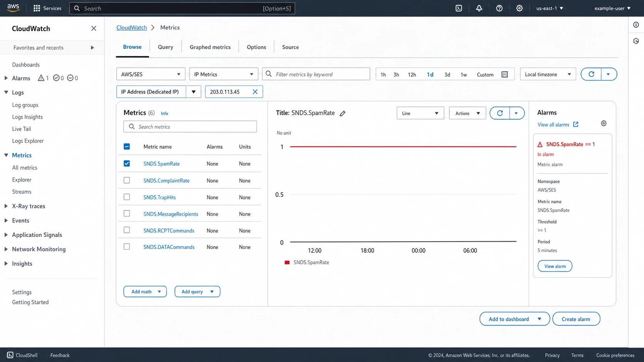Viewport: 644px width, 362px height.
Task: Close the CloudWatch navigation sidebar
Action: point(94,28)
